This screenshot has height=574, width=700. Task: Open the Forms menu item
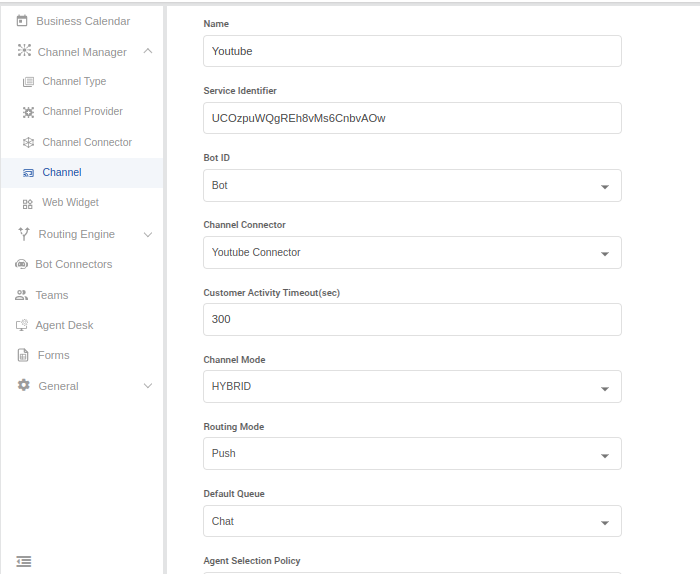[x=53, y=355]
